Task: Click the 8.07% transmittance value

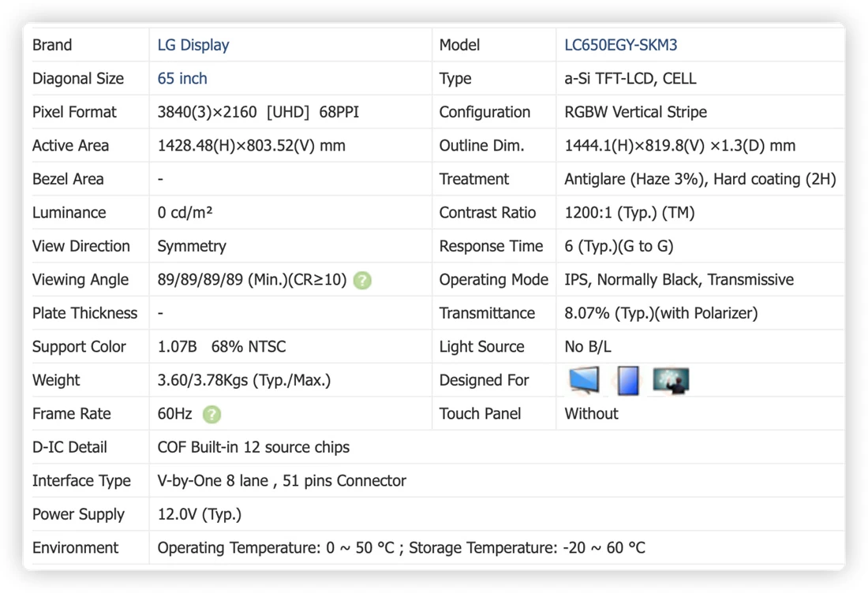Action: coord(661,314)
